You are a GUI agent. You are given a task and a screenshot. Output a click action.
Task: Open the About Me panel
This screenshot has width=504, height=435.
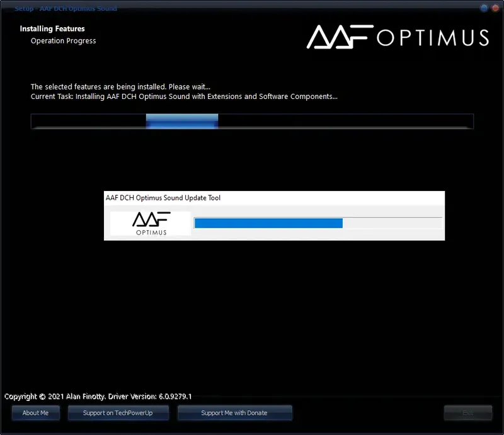(35, 413)
